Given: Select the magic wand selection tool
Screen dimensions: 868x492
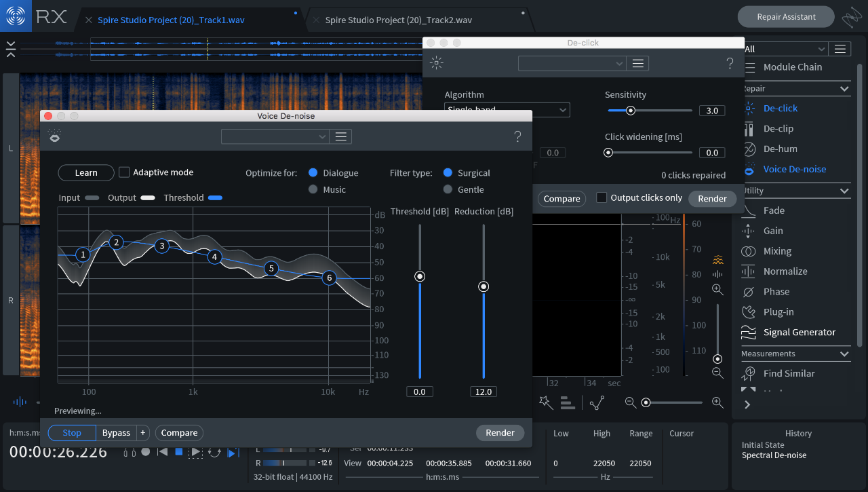Looking at the screenshot, I should [545, 402].
